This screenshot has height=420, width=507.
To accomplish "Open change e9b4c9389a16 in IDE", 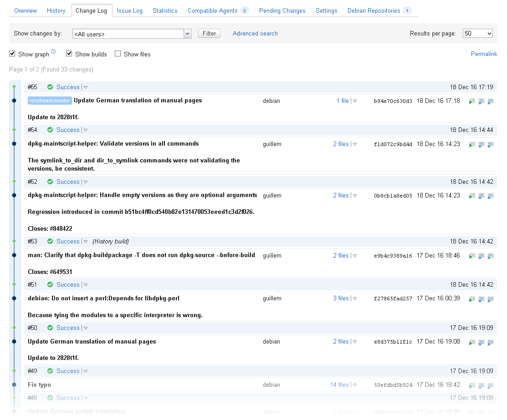I will pyautogui.click(x=491, y=256).
